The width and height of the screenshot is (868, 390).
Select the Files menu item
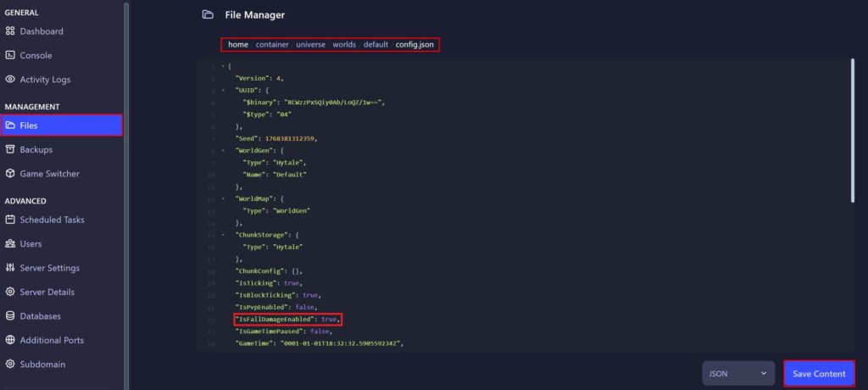[x=62, y=125]
